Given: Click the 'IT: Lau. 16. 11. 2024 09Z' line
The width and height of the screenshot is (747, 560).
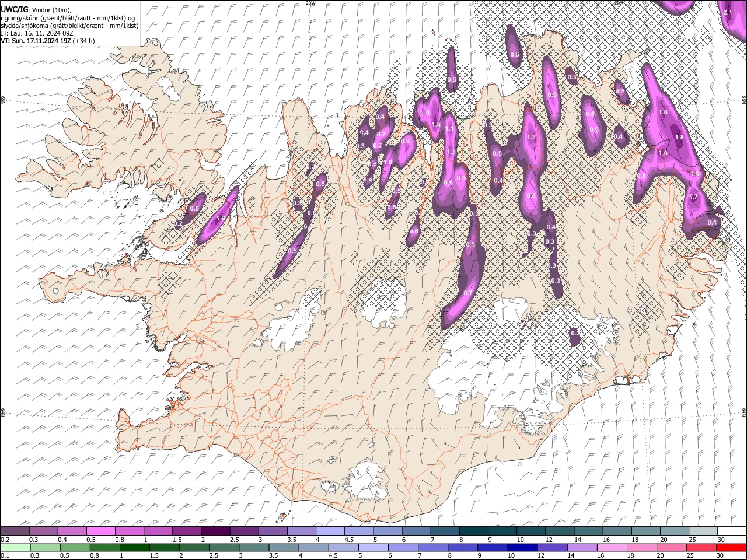Looking at the screenshot, I should (37, 33).
